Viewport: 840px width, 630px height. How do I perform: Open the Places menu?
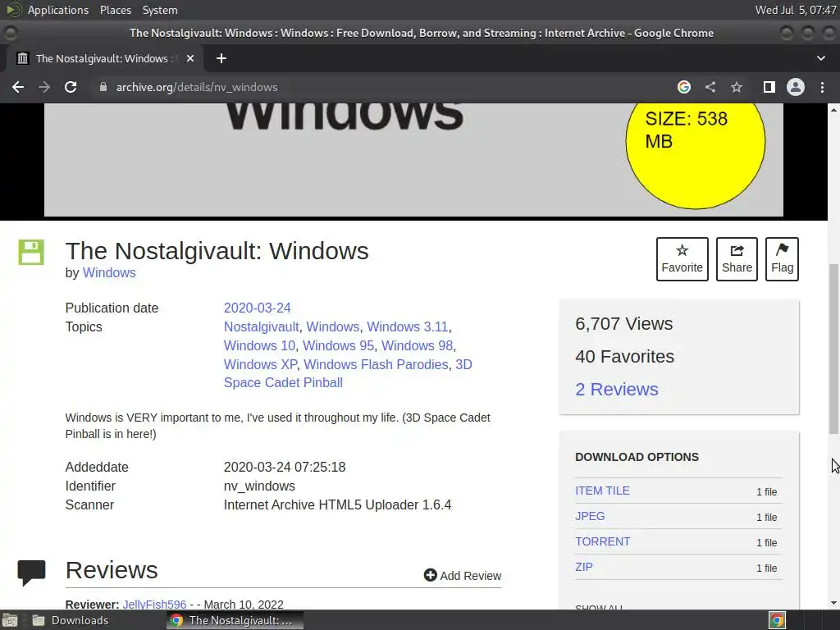(115, 10)
